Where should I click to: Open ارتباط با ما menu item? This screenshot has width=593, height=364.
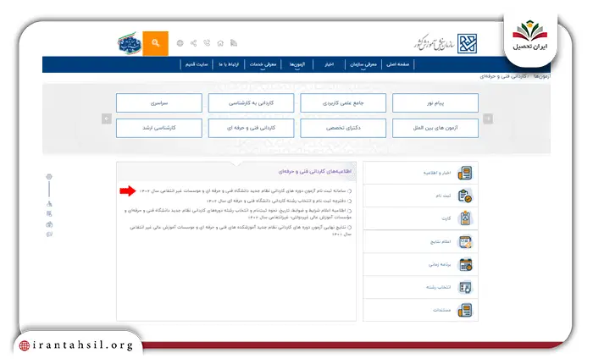(x=229, y=64)
